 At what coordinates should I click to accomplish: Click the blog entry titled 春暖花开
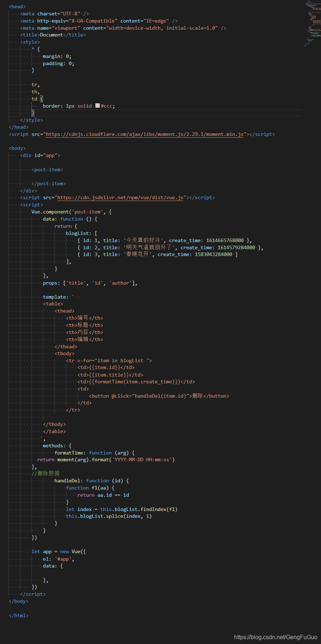pos(157,255)
